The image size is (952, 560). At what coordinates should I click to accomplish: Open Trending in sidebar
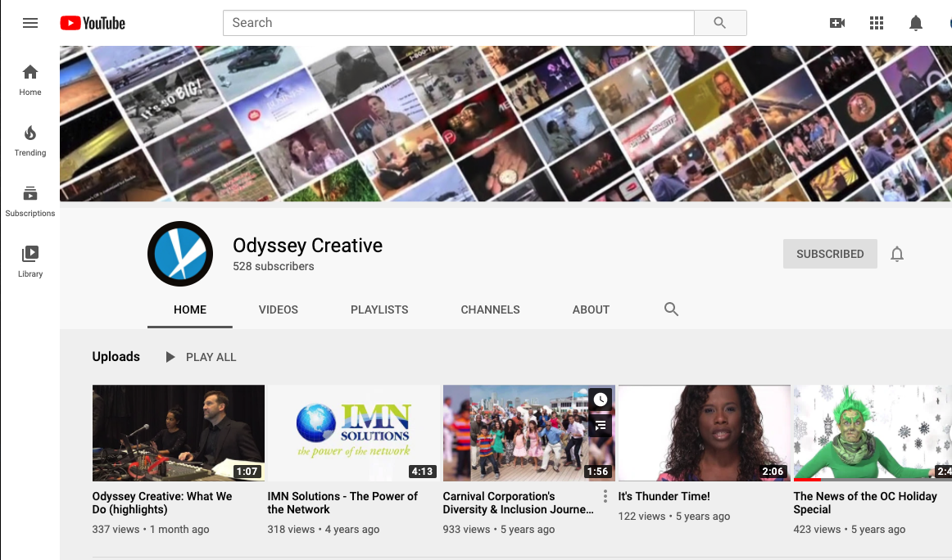(29, 141)
